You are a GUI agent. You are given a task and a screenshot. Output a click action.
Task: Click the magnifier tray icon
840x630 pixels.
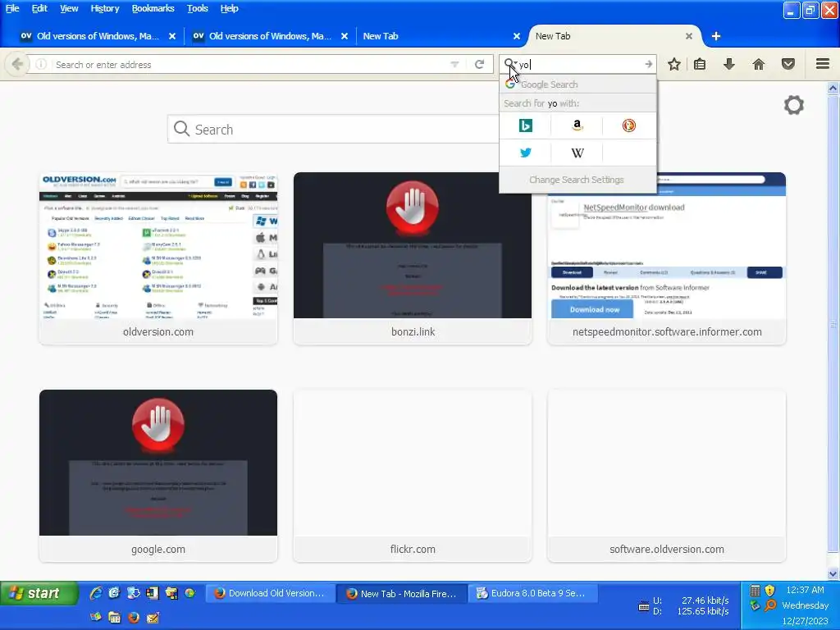(x=769, y=605)
